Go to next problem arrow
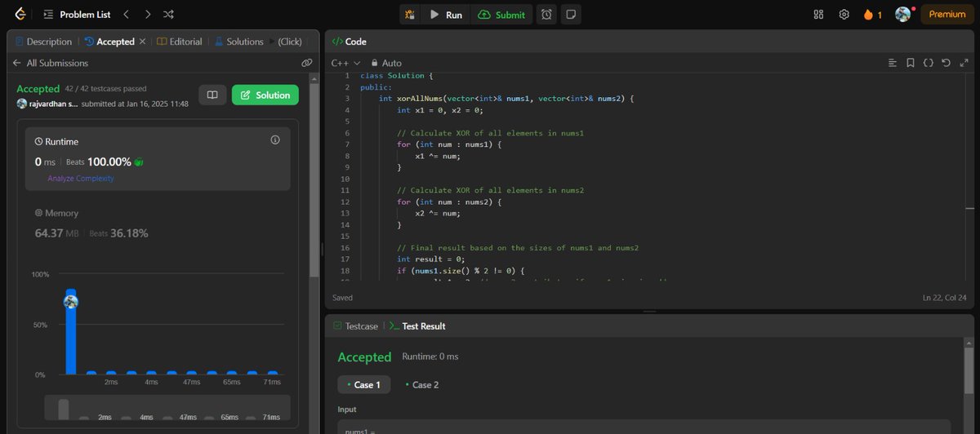Screen dimensions: 980x434 tap(147, 14)
